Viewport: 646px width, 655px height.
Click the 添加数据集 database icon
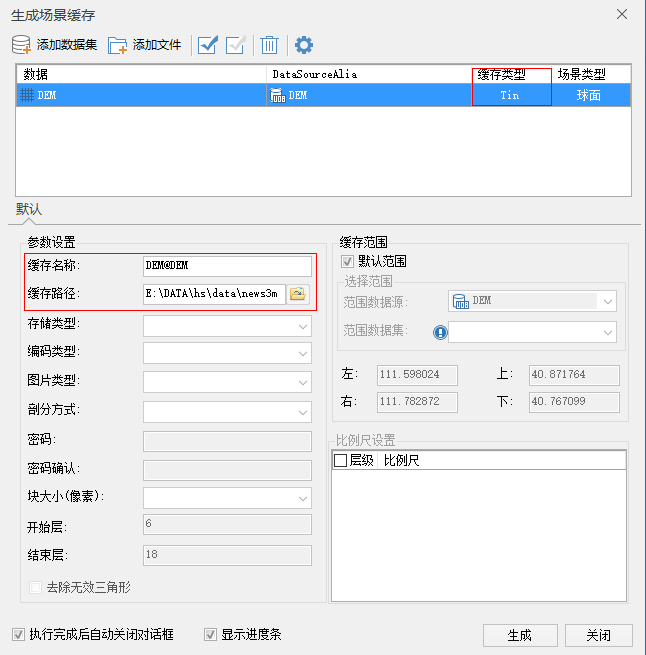pos(21,45)
